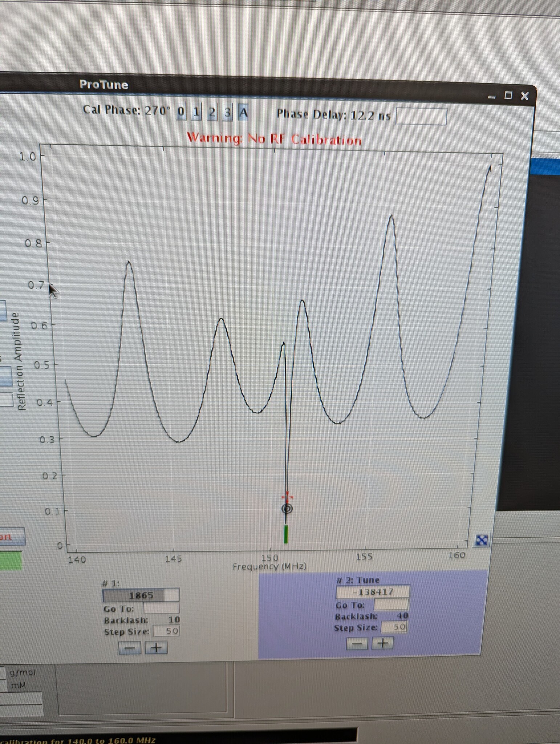Click the #1 position bar showing 1865
Image resolution: width=560 pixels, height=744 pixels.
pyautogui.click(x=141, y=595)
